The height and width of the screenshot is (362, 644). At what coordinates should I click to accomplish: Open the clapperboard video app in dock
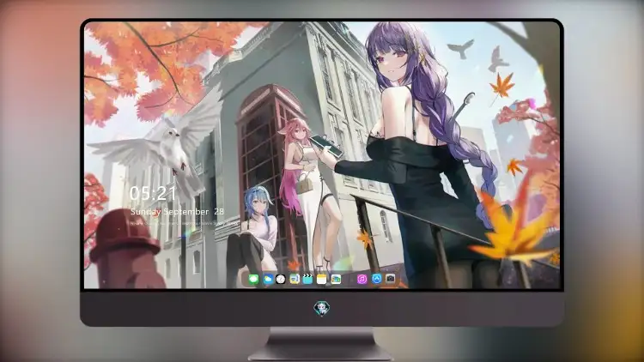[307, 280]
